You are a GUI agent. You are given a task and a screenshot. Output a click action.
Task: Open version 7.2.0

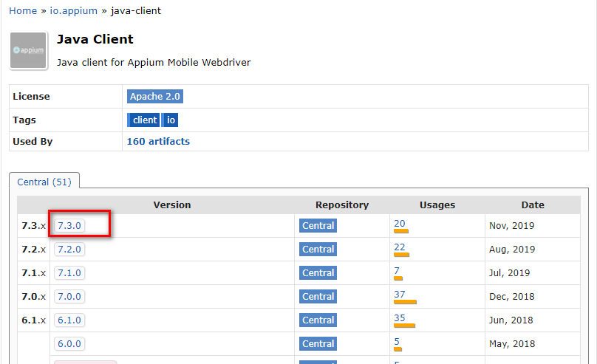[x=69, y=249]
